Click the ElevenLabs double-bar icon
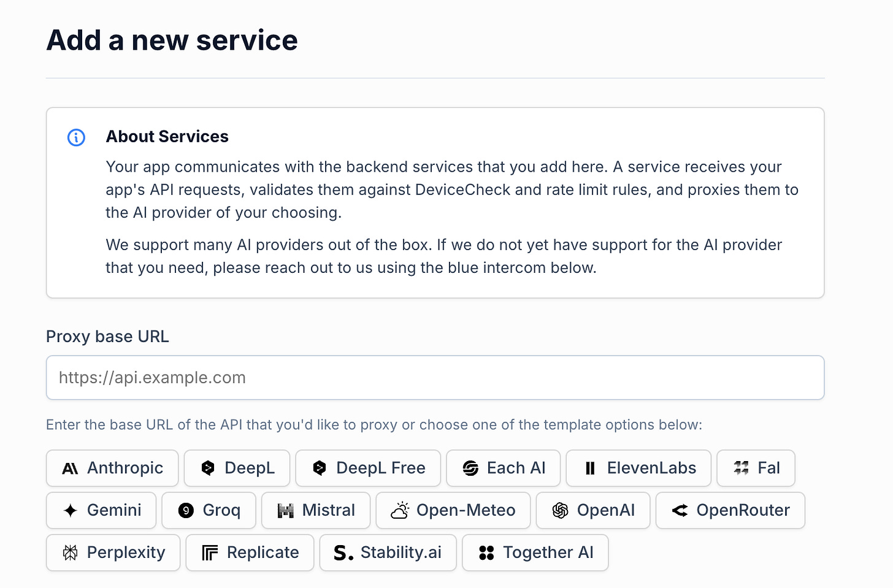Image resolution: width=893 pixels, height=588 pixels. coord(590,468)
